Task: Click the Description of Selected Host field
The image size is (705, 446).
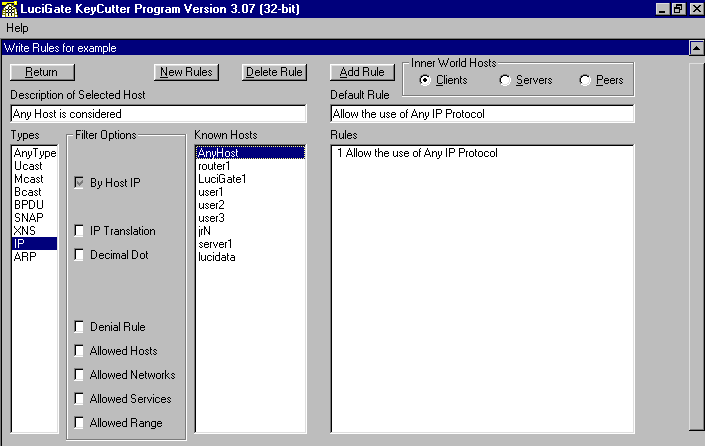Action: (158, 114)
